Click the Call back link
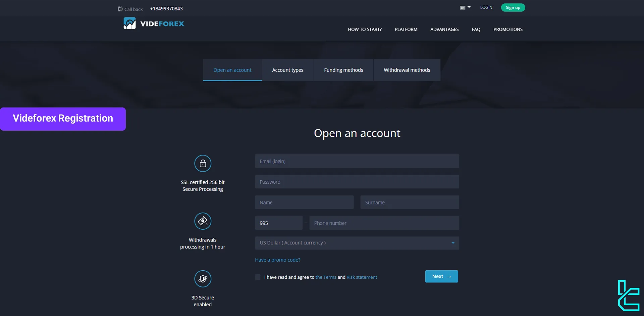644x316 pixels. click(x=133, y=9)
